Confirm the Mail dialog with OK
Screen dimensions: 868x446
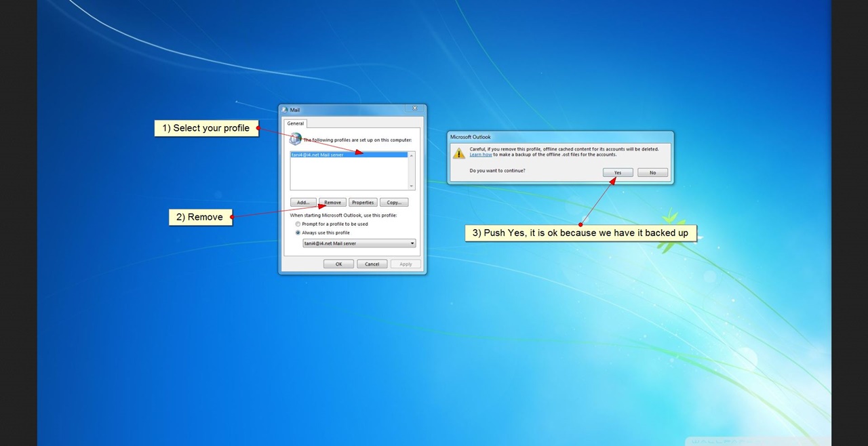338,264
